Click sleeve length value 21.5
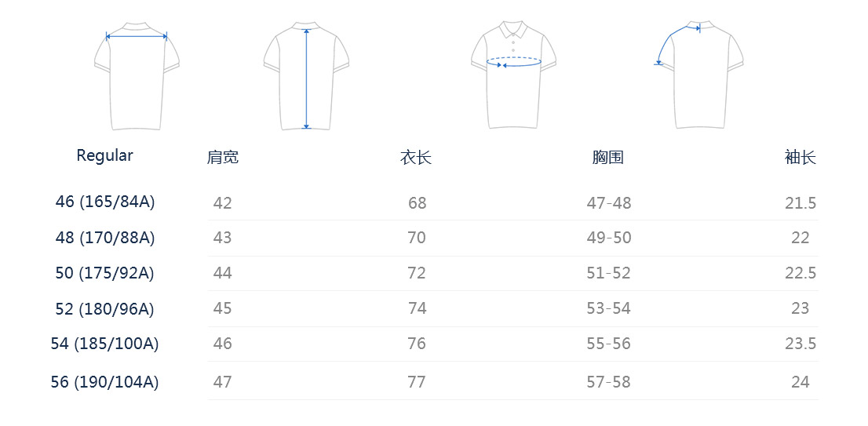The height and width of the screenshot is (426, 868). (x=801, y=203)
